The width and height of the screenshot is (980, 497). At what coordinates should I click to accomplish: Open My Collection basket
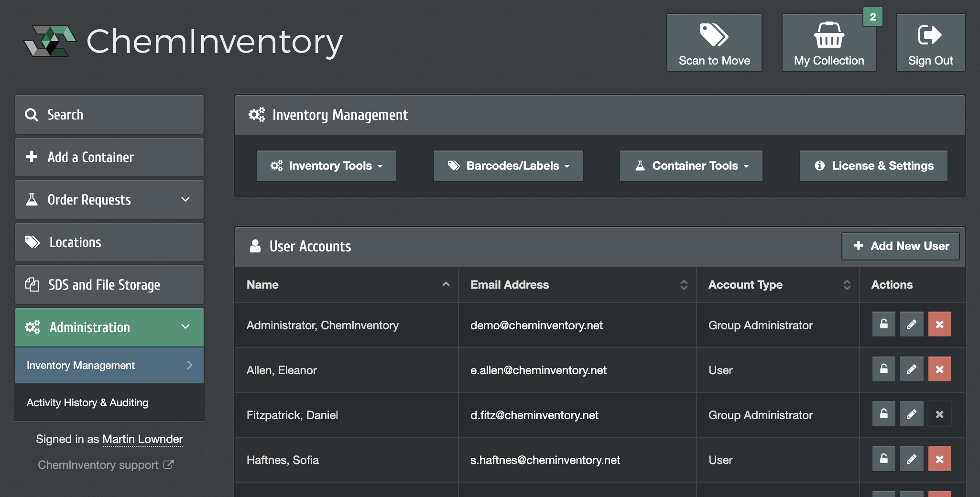click(829, 43)
